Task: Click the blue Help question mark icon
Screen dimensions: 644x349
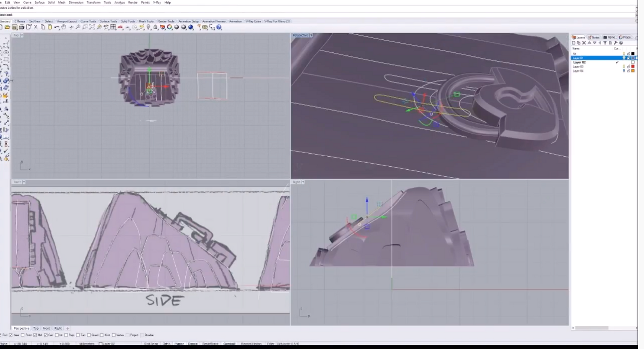Action: [x=219, y=27]
